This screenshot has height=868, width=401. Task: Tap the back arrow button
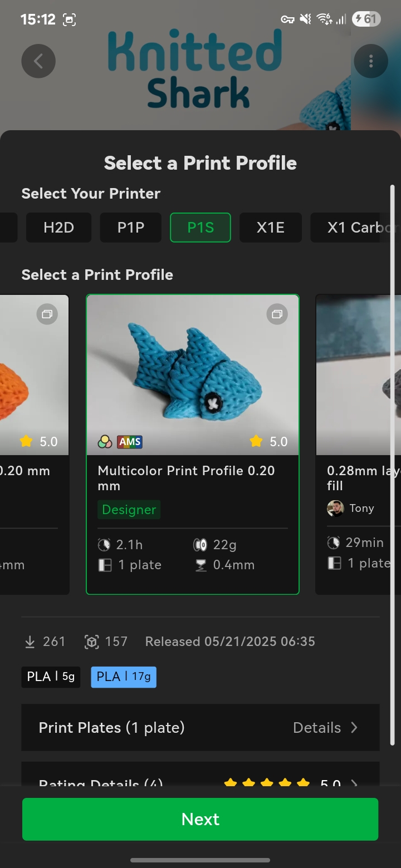click(38, 61)
